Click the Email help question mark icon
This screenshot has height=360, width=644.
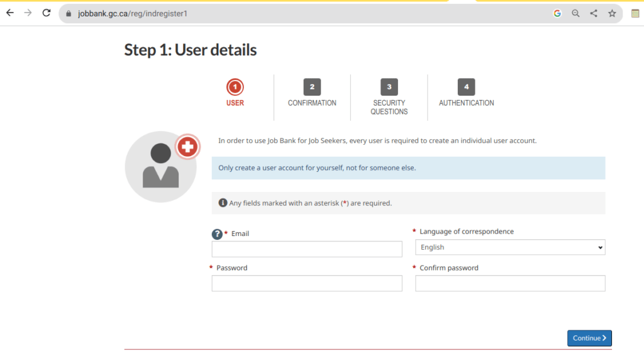[x=217, y=234]
